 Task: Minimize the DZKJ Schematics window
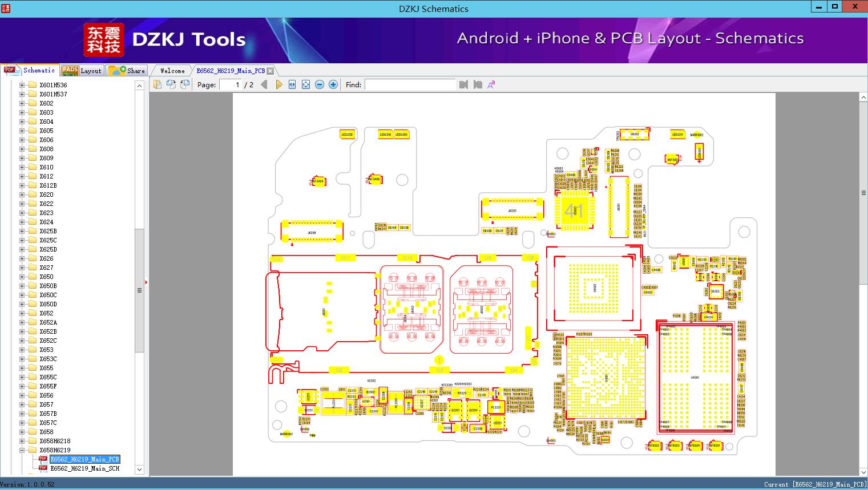819,7
